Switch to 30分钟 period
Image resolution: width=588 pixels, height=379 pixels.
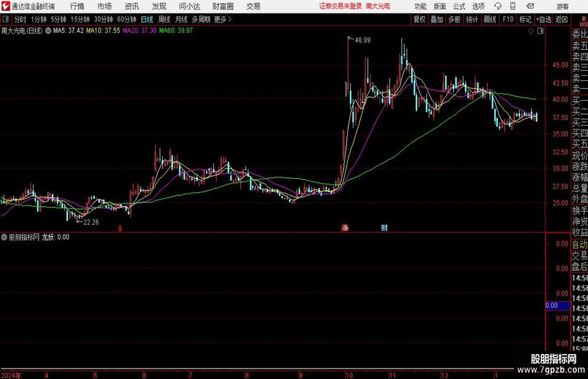click(x=103, y=19)
